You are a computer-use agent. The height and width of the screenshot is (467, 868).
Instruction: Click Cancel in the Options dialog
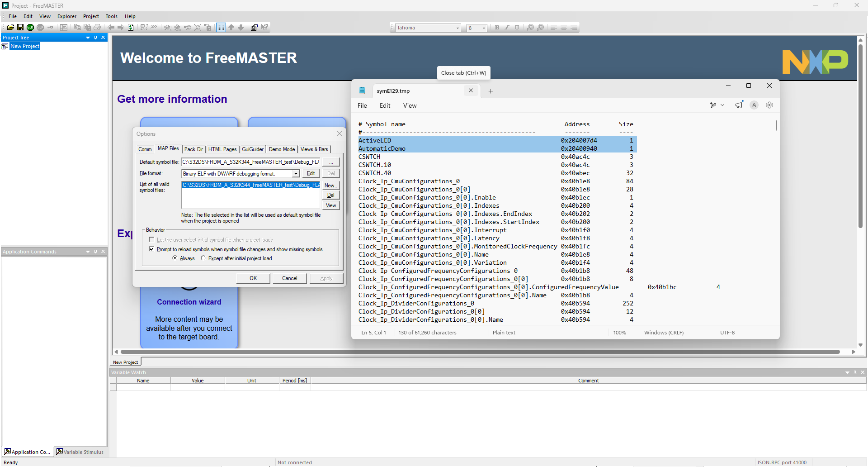coord(290,278)
